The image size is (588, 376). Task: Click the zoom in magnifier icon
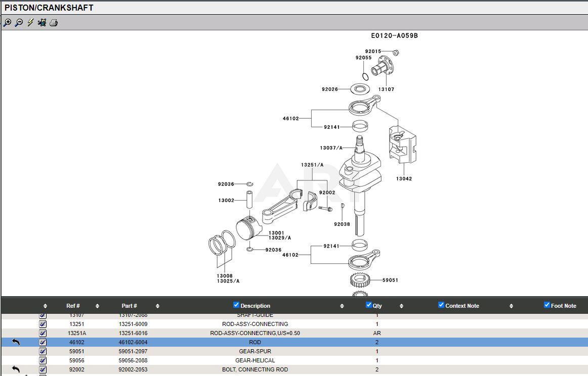point(7,23)
